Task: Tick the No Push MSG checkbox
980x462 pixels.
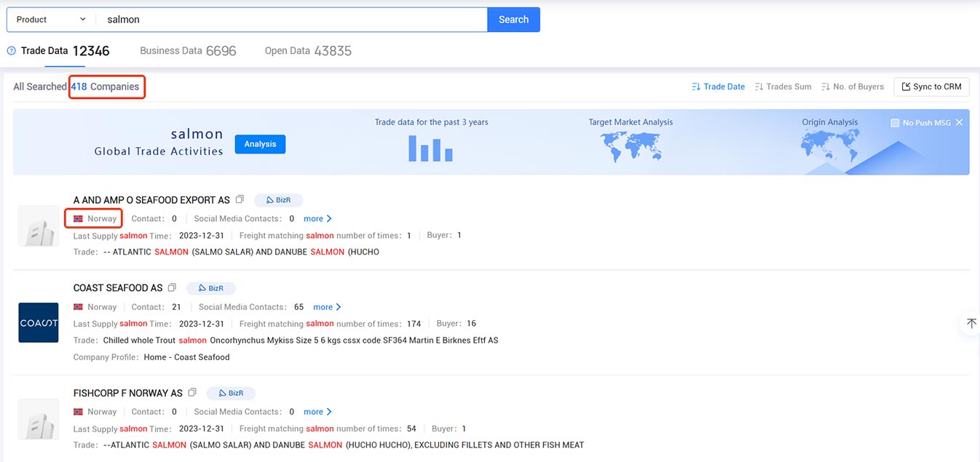Action: (895, 123)
